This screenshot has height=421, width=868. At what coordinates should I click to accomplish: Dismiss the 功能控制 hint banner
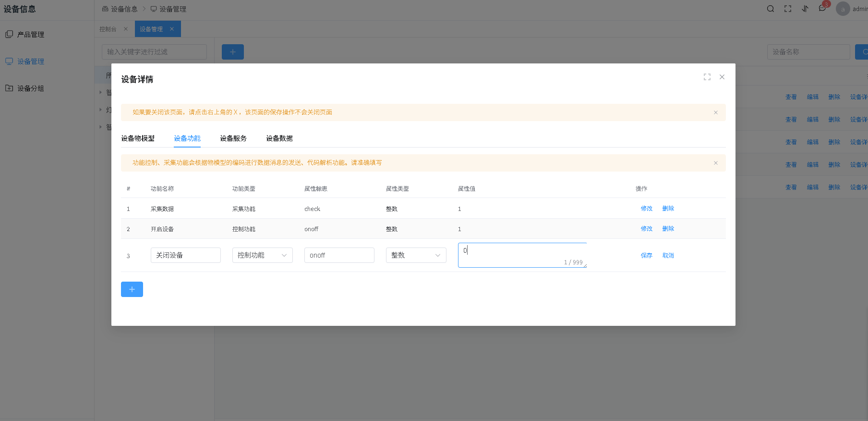point(716,163)
